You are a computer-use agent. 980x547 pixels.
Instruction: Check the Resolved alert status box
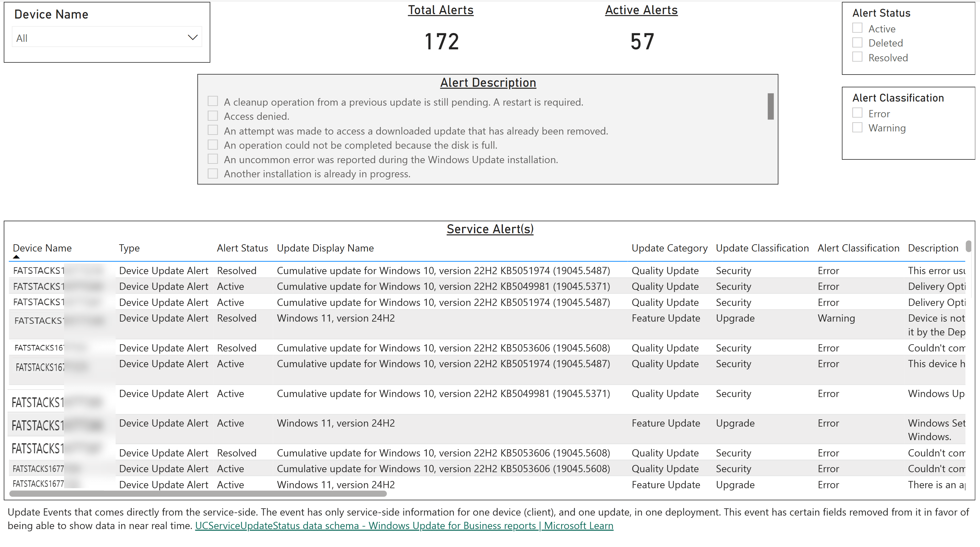point(857,57)
